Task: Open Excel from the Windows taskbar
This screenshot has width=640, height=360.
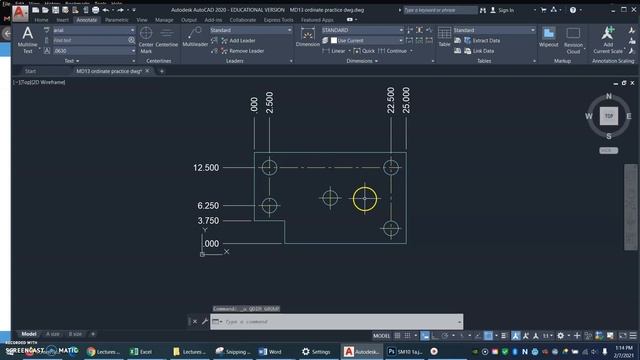Action: pos(141,351)
